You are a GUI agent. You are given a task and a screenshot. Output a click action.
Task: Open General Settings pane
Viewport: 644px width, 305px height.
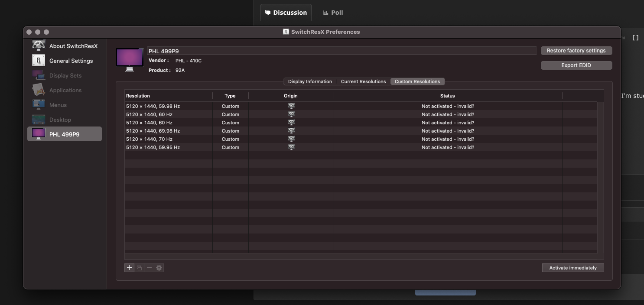pos(65,61)
